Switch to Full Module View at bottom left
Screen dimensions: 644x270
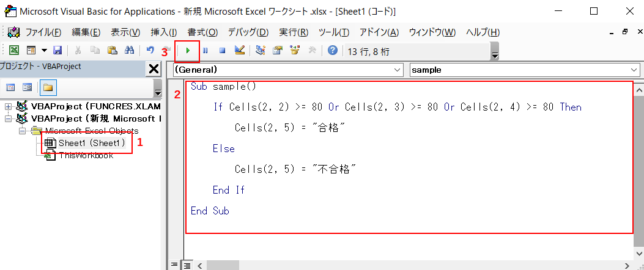tap(187, 265)
